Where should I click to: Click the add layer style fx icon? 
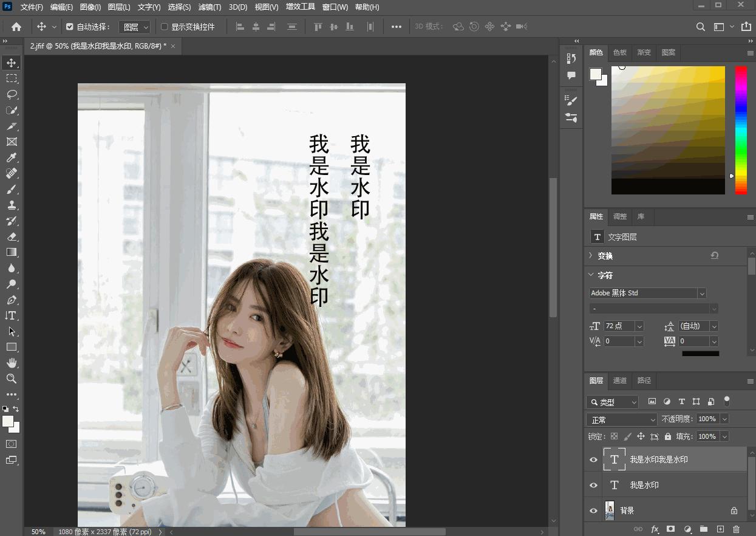tap(655, 529)
